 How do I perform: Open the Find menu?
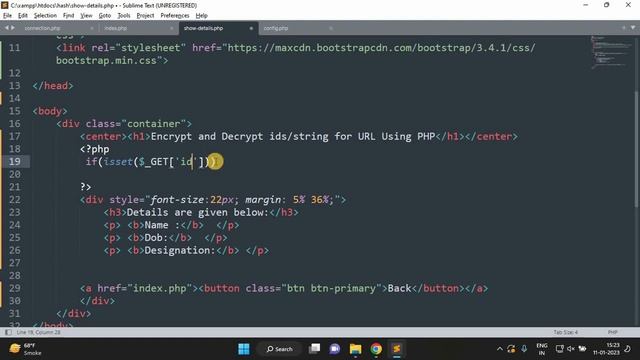pos(69,16)
